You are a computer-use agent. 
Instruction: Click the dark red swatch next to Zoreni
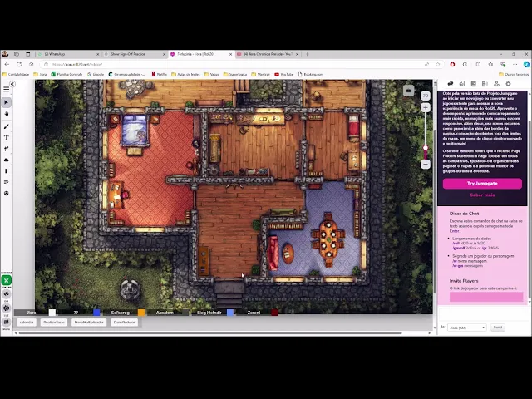[274, 313]
